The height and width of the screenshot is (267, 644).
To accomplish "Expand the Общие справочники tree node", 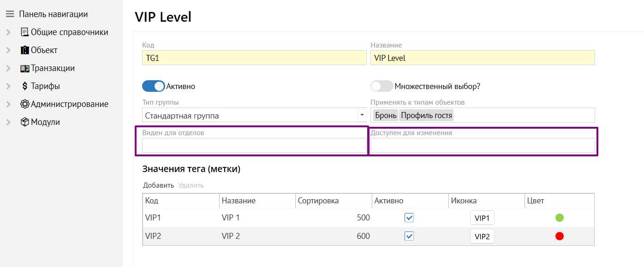I will tap(8, 32).
